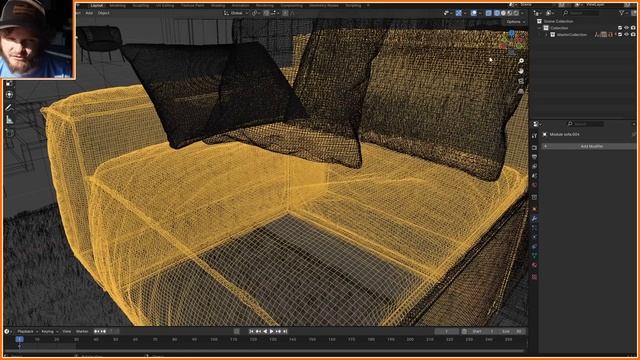Image resolution: width=640 pixels, height=360 pixels.
Task: Switch perspective/orthographic grid icon in viewport
Action: [521, 91]
